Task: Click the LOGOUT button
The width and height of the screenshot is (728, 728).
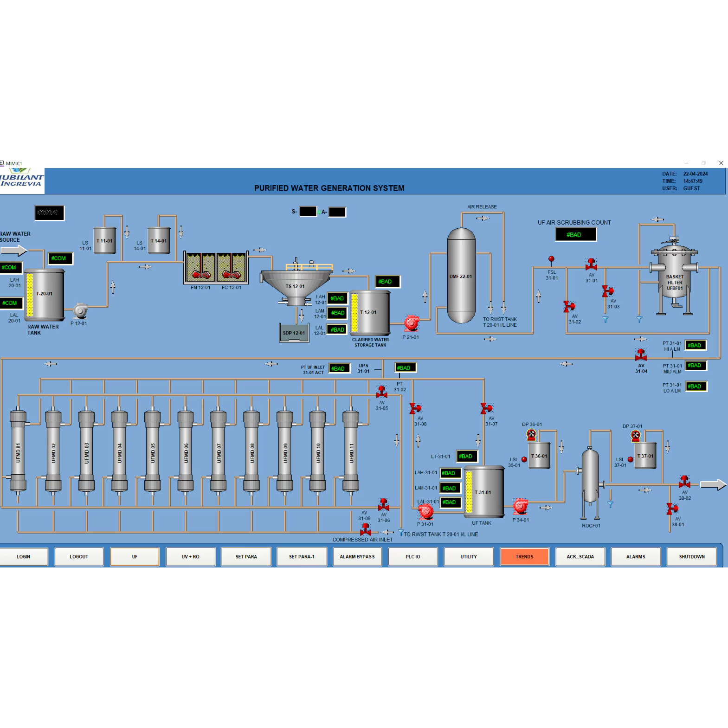Action: [x=79, y=557]
